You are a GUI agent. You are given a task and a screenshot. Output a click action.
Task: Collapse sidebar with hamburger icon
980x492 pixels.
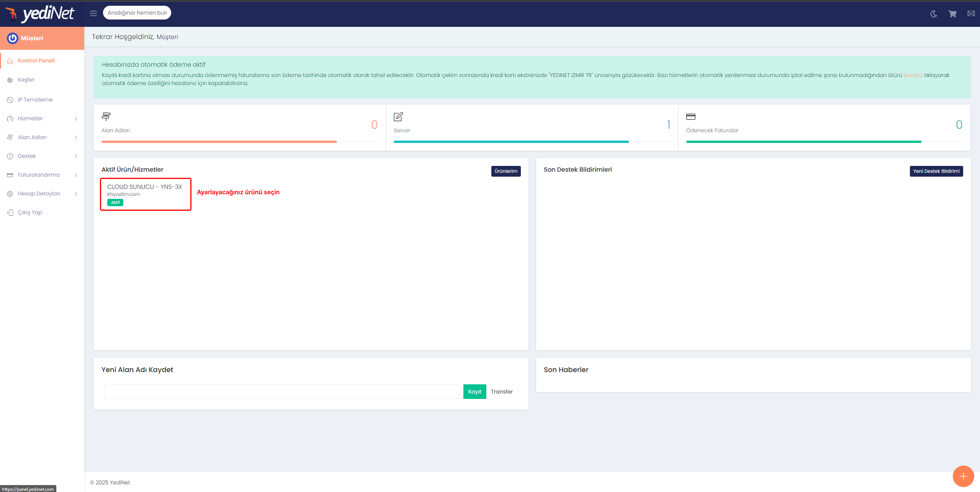93,13
